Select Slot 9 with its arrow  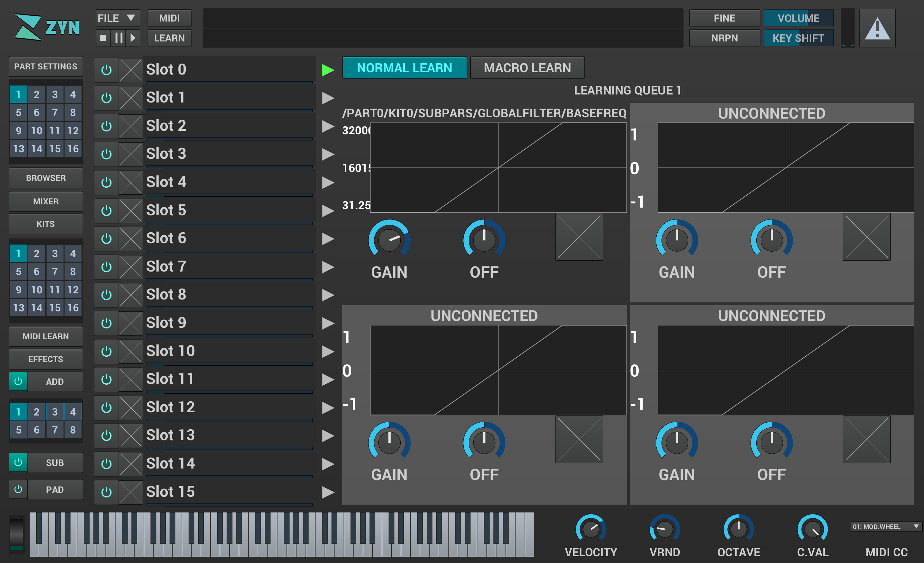tap(328, 323)
